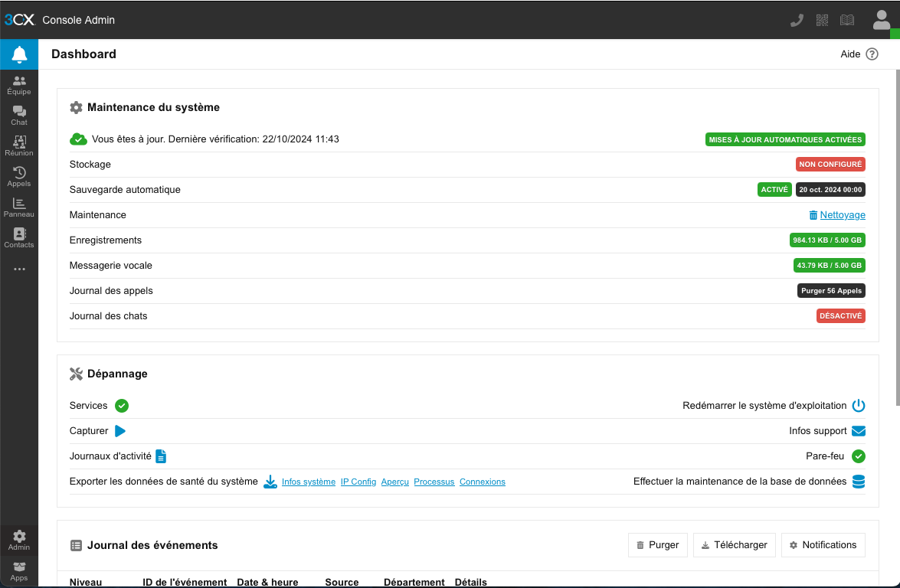Click the Purger 56 Appels badge
Image resolution: width=900 pixels, height=588 pixels.
pos(831,291)
